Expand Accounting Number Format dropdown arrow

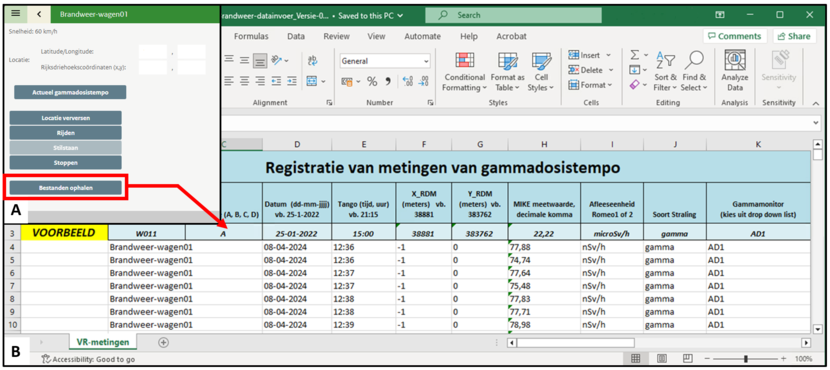(357, 82)
